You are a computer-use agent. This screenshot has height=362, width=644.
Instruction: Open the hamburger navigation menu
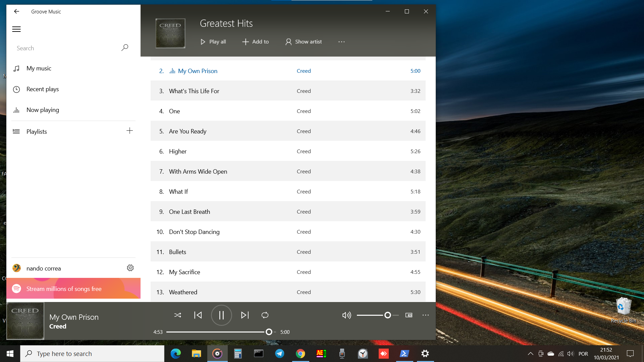tap(16, 29)
